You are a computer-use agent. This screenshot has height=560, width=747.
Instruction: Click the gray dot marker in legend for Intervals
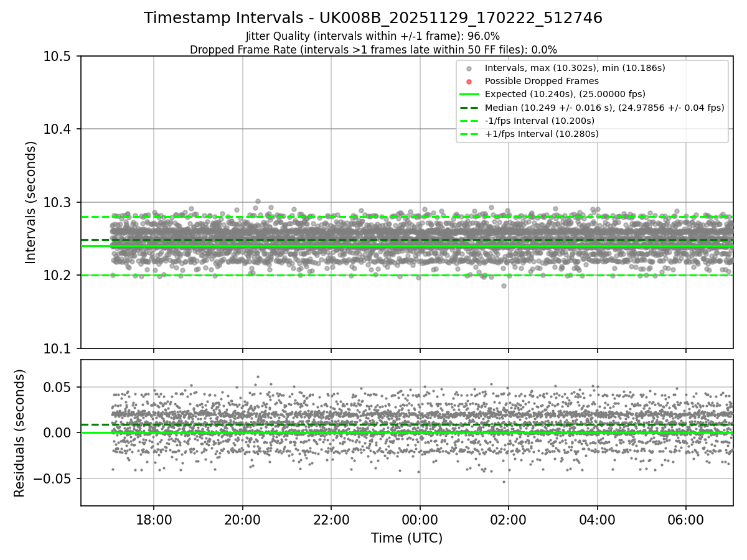[469, 68]
